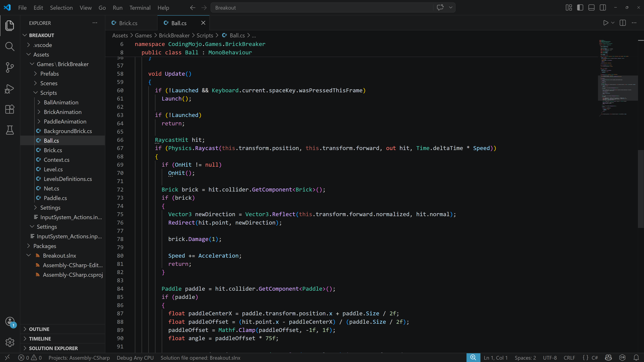Viewport: 644px width, 362px height.
Task: Toggle the primary side bar visibility
Action: tap(580, 8)
